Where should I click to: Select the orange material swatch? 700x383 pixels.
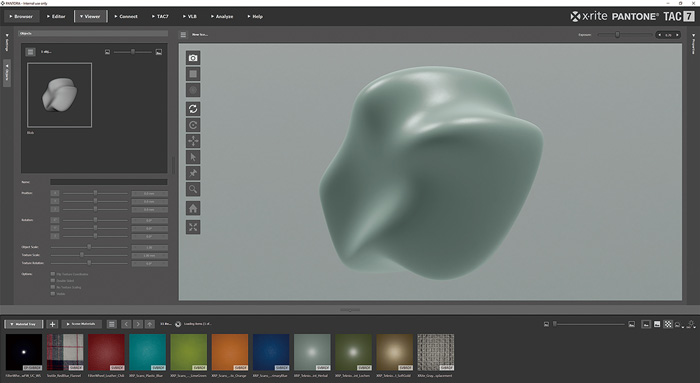(230, 352)
